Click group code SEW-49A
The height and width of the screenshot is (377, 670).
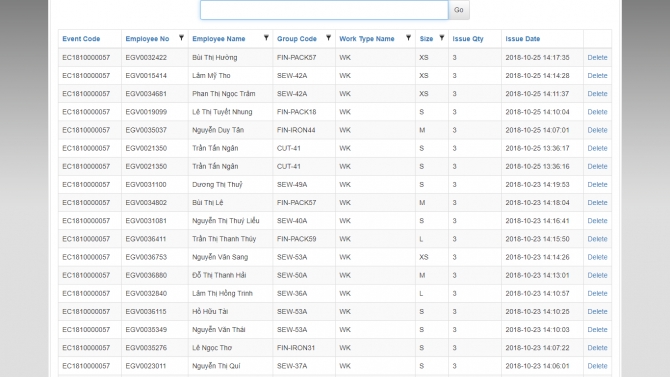point(292,185)
